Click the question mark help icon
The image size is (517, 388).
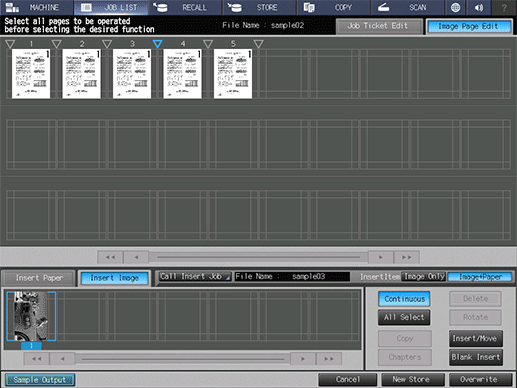(x=504, y=7)
